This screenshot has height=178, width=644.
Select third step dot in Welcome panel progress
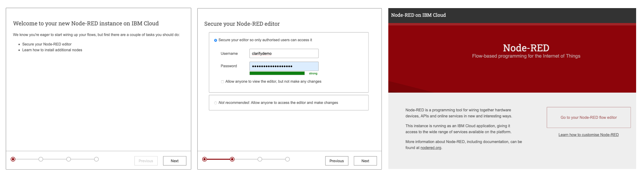tap(68, 159)
